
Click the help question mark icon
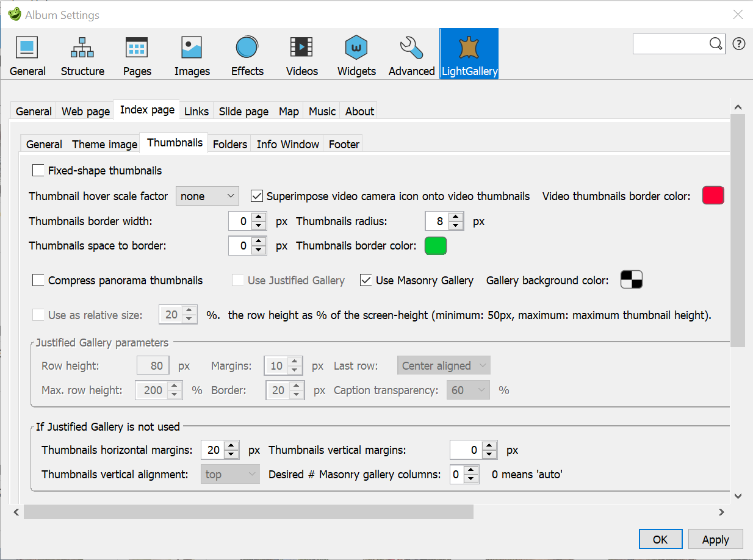click(738, 44)
